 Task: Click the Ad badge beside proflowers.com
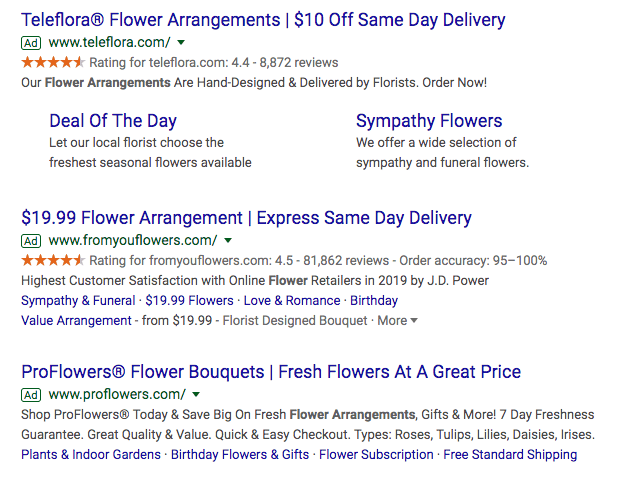(31, 395)
